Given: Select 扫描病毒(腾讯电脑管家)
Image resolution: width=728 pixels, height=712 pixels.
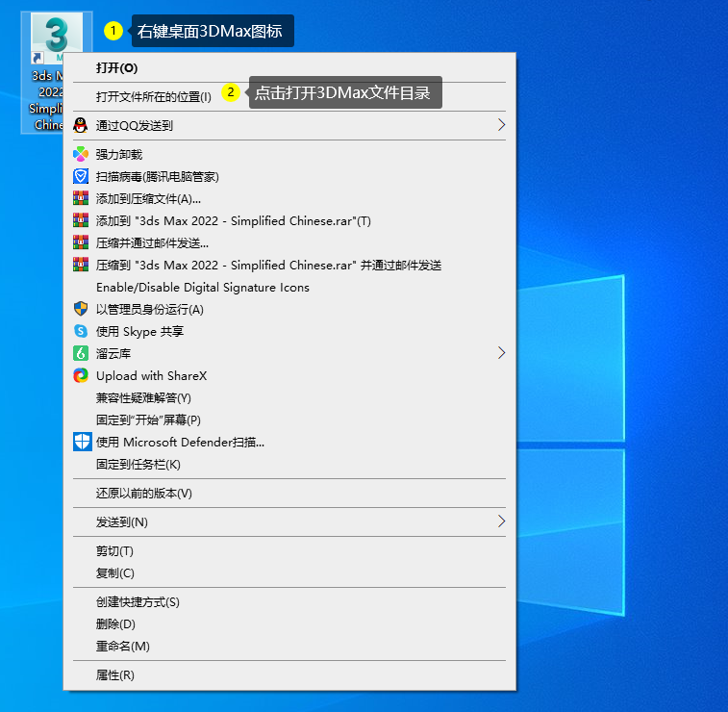Looking at the screenshot, I should [289, 176].
